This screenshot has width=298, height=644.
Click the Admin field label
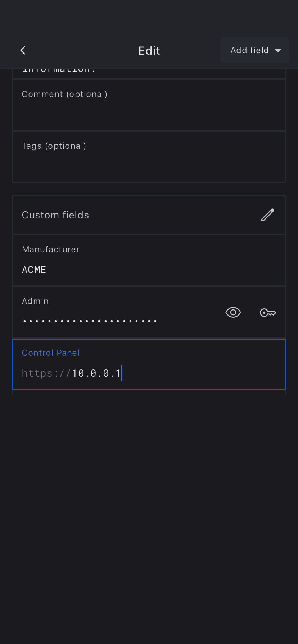click(35, 301)
